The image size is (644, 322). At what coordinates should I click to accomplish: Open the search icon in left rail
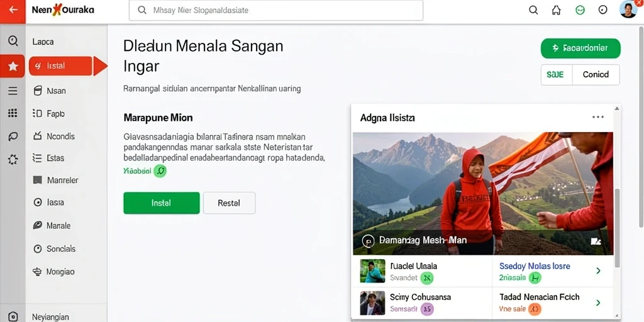pyautogui.click(x=13, y=40)
